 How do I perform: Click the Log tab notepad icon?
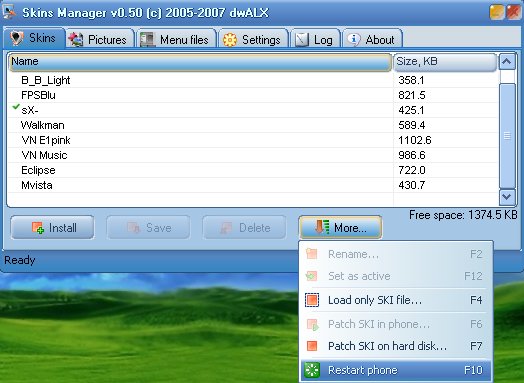pyautogui.click(x=302, y=40)
